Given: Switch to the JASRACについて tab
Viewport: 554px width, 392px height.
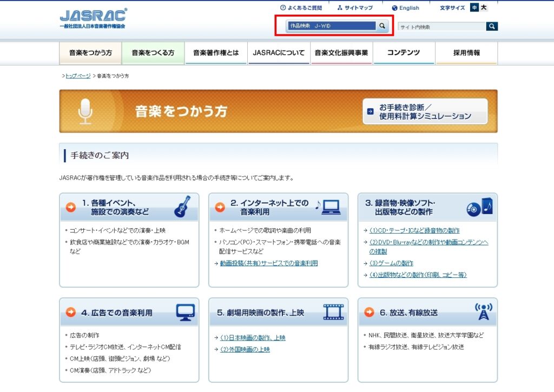Looking at the screenshot, I should point(279,52).
